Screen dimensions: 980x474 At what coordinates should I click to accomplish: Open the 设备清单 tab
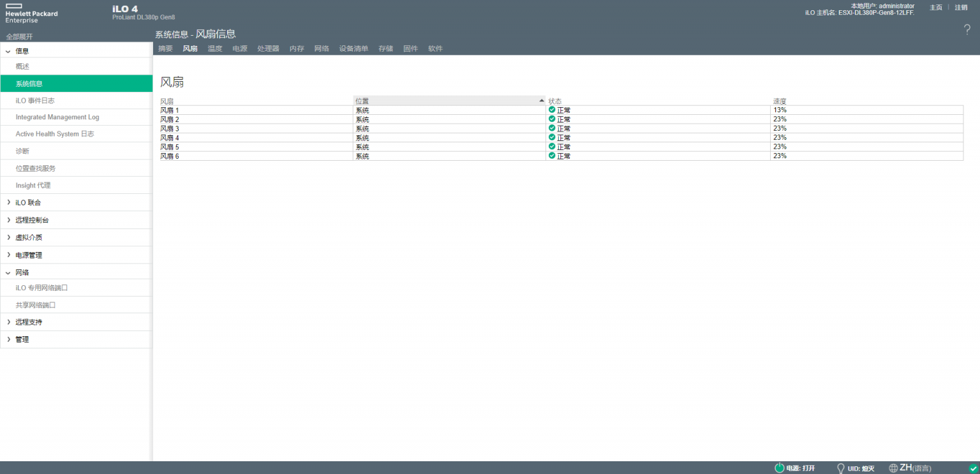(x=353, y=48)
